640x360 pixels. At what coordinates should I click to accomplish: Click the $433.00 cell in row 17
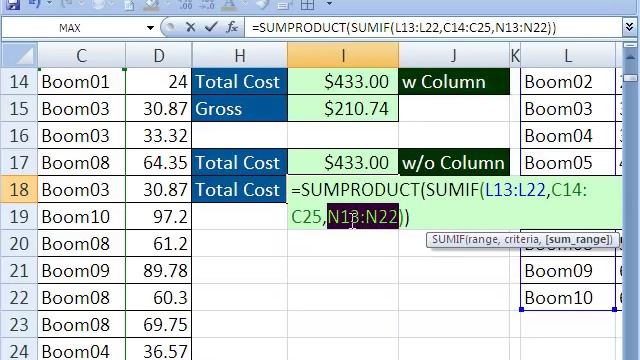[343, 162]
